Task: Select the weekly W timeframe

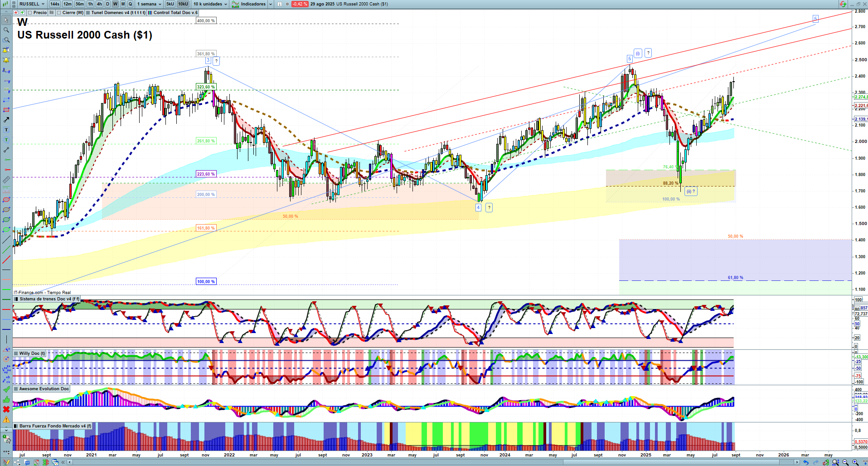Action: click(x=115, y=4)
